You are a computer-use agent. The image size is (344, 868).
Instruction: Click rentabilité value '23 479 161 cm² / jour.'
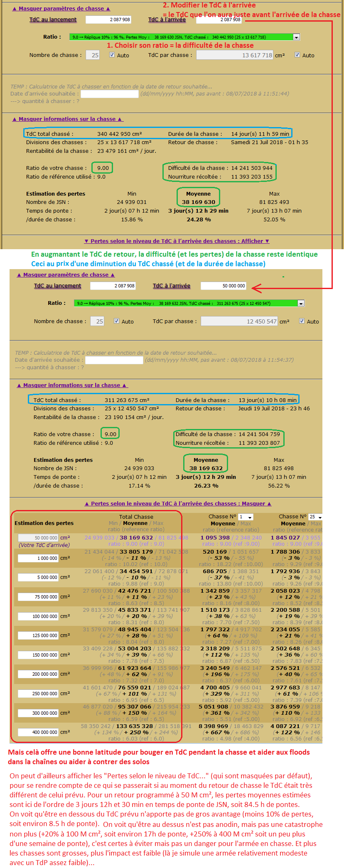pyautogui.click(x=127, y=151)
